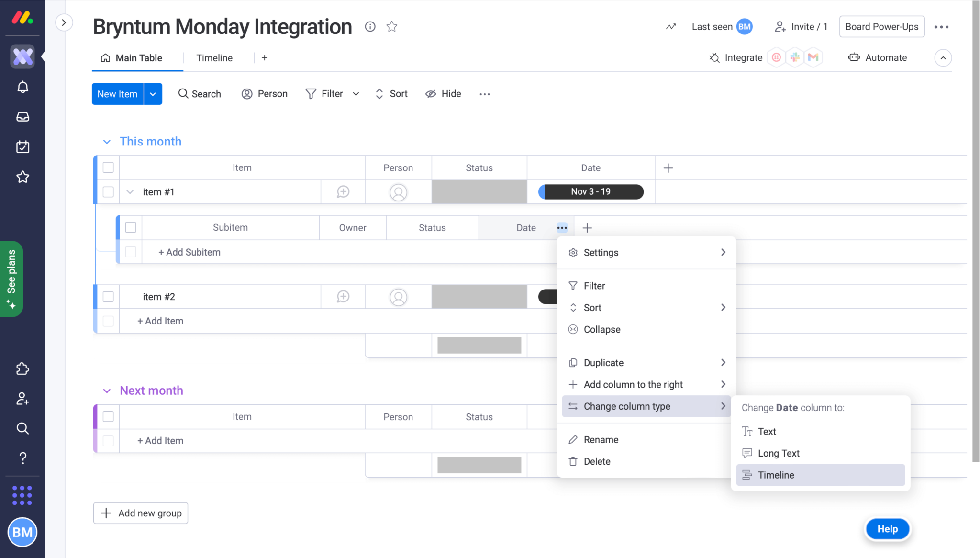The image size is (980, 558).
Task: Select Change column type option
Action: [646, 406]
